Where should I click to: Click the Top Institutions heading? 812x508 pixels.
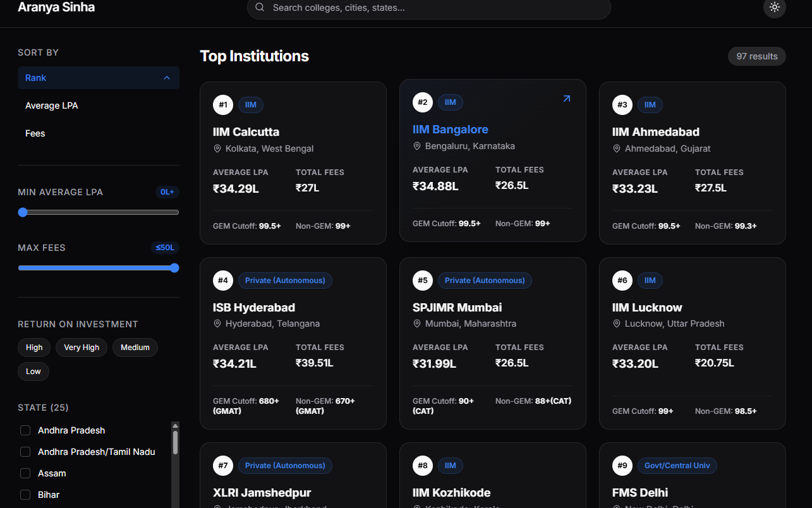coord(255,56)
